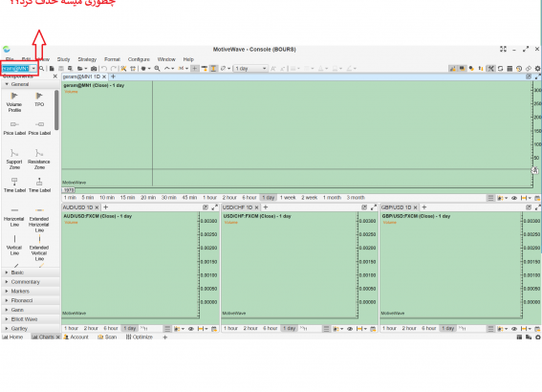The image size is (542, 392).
Task: Set GBP/USD chart to 2 hour
Action: (x=409, y=328)
